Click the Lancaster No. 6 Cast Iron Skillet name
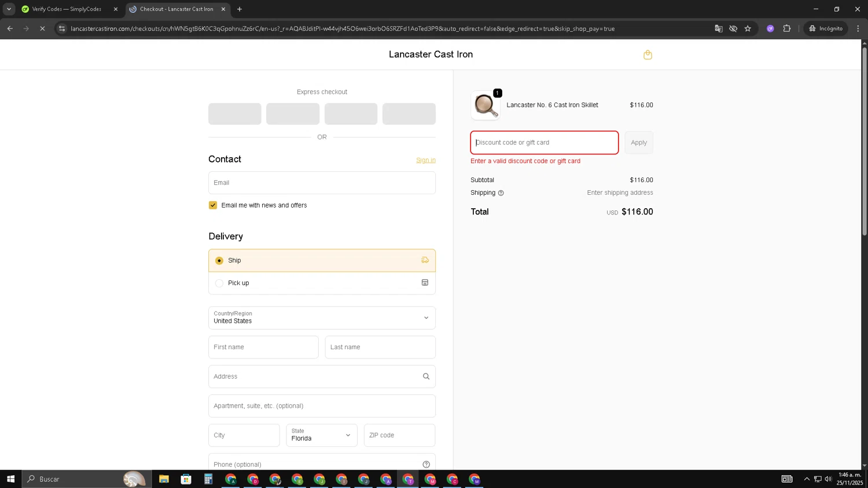Screen dimensions: 868x488 [x=552, y=105]
